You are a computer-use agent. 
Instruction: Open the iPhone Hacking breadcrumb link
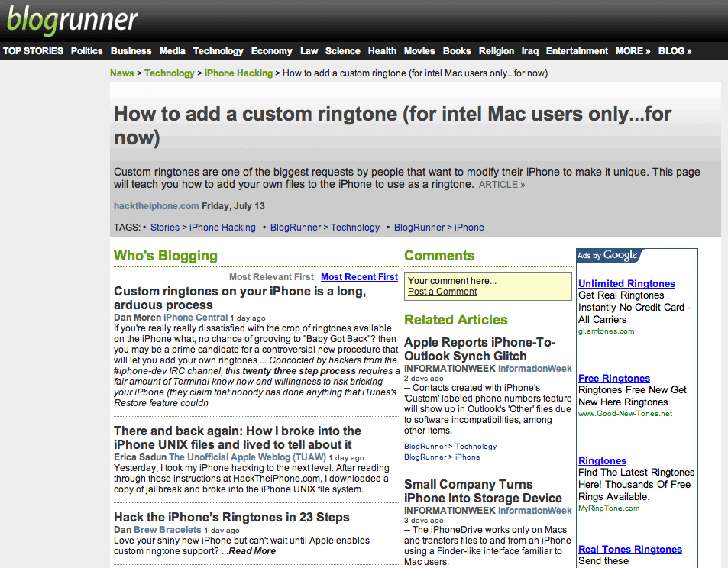238,73
